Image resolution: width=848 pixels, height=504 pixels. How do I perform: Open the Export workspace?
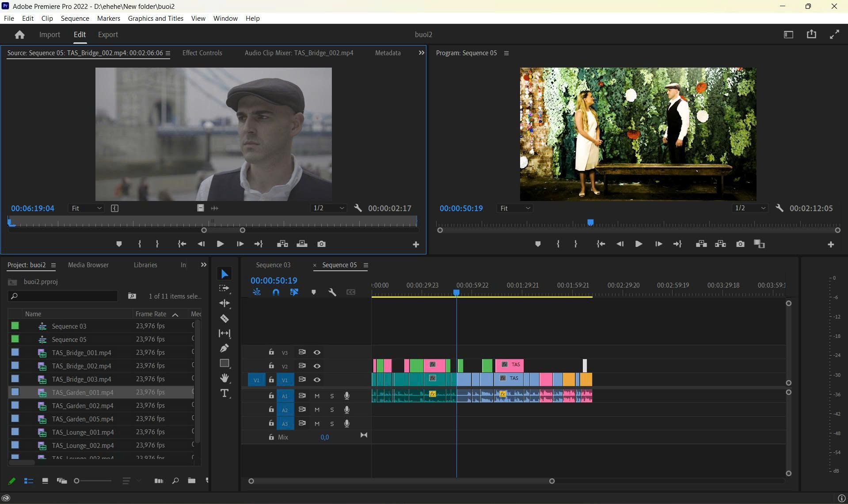pyautogui.click(x=108, y=34)
